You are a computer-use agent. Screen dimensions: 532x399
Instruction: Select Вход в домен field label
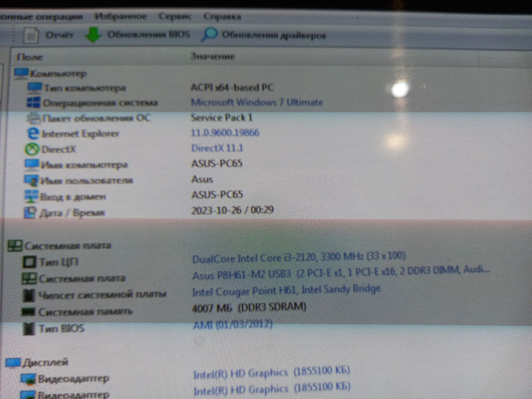coord(73,197)
